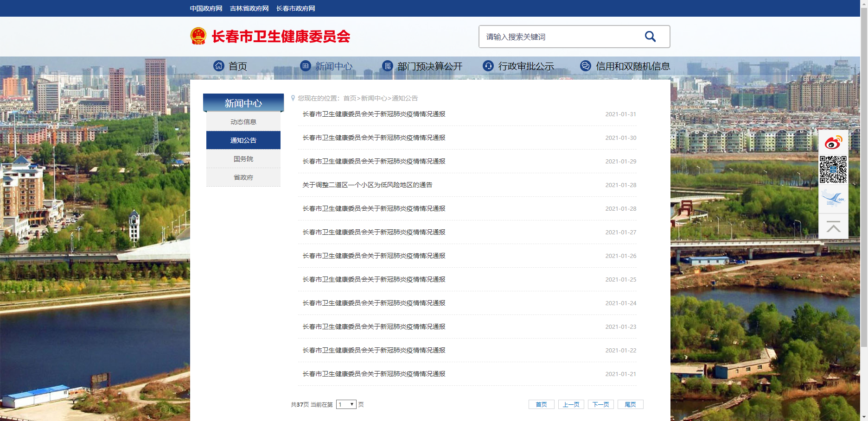Screen dimensions: 868x421
Task: Click the 下一页 next page button
Action: [600, 404]
